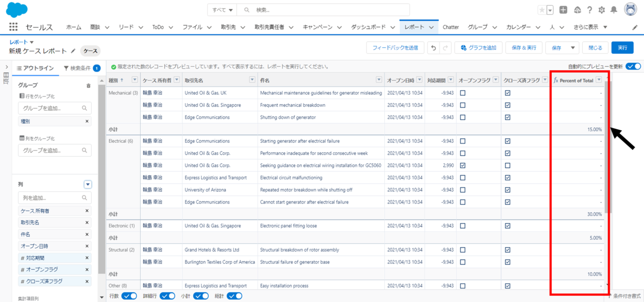The image size is (644, 302).
Task: Open the レポート breadcrumb dropdown arrow
Action: pyautogui.click(x=32, y=41)
